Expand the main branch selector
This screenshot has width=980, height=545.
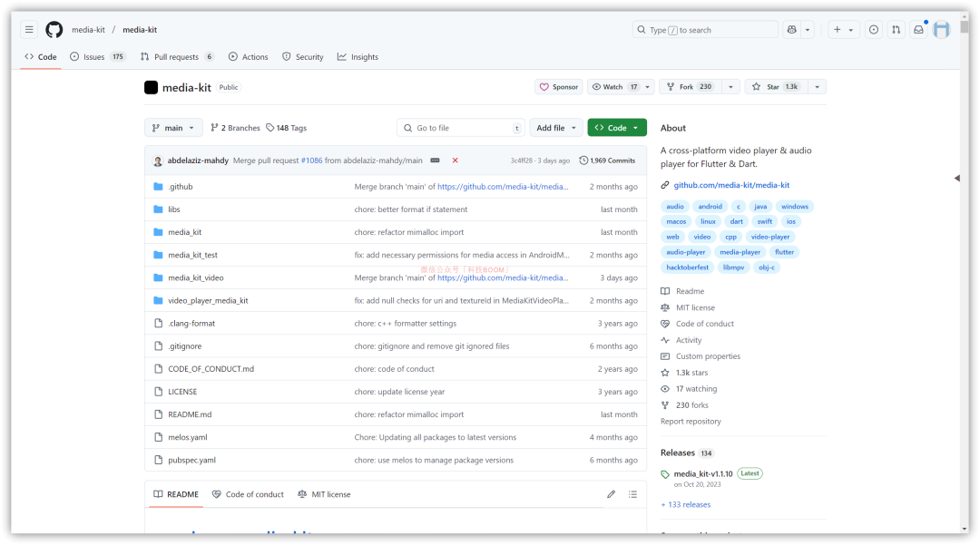pos(173,128)
